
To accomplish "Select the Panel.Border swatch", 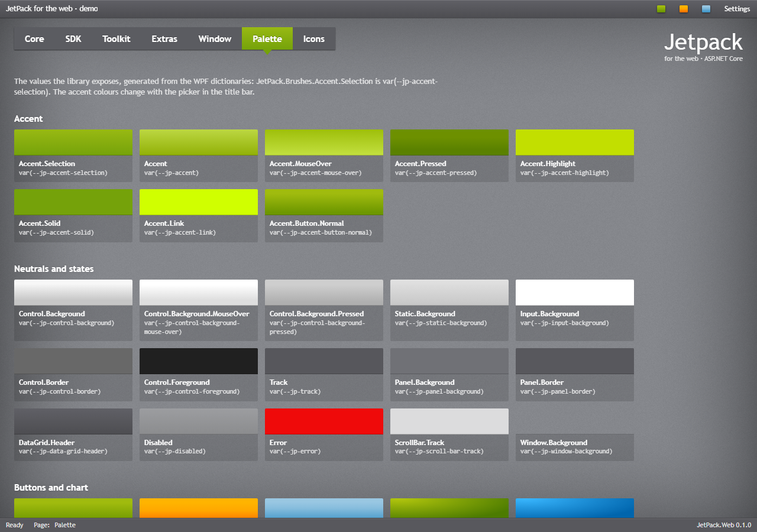I will click(x=575, y=361).
